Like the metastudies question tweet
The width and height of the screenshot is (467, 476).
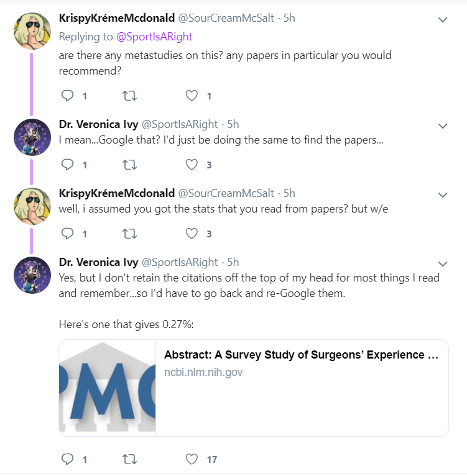[192, 96]
